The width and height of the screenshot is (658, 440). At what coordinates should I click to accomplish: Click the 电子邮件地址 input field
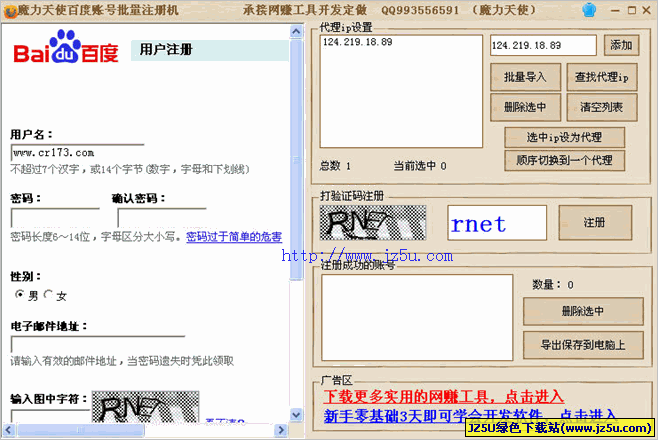point(98,344)
